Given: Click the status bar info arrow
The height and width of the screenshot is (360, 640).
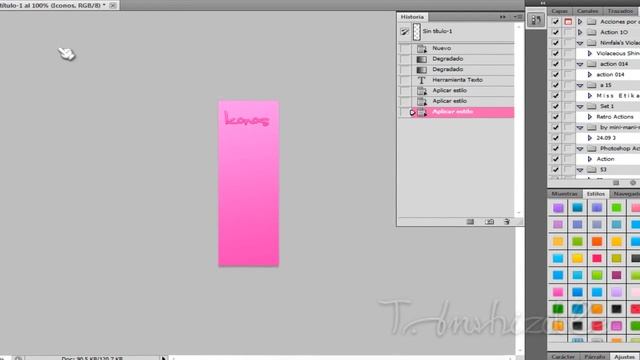Looking at the screenshot, I should pyautogui.click(x=164, y=358).
